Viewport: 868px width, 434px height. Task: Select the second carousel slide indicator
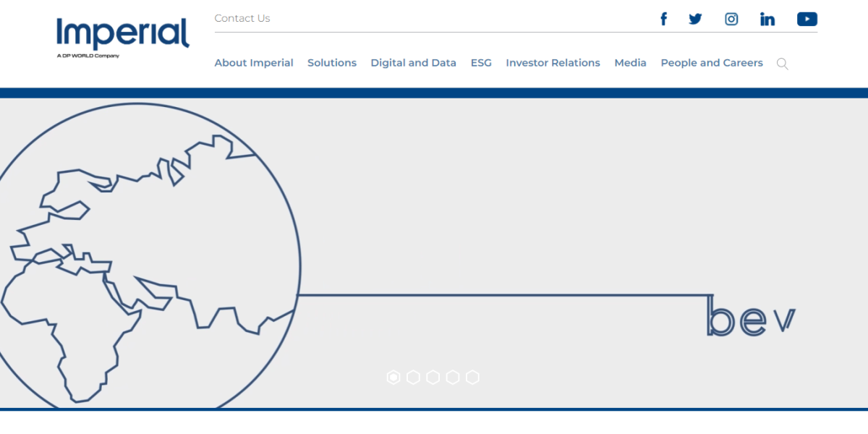[413, 377]
